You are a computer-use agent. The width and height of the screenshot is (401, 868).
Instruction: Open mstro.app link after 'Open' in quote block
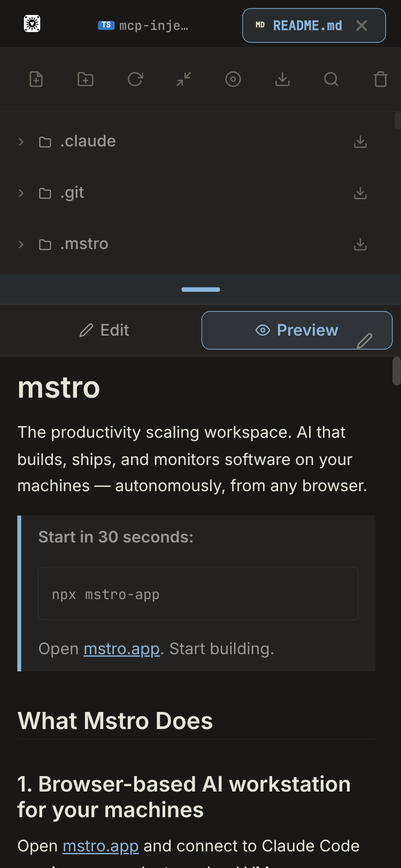[x=121, y=649]
